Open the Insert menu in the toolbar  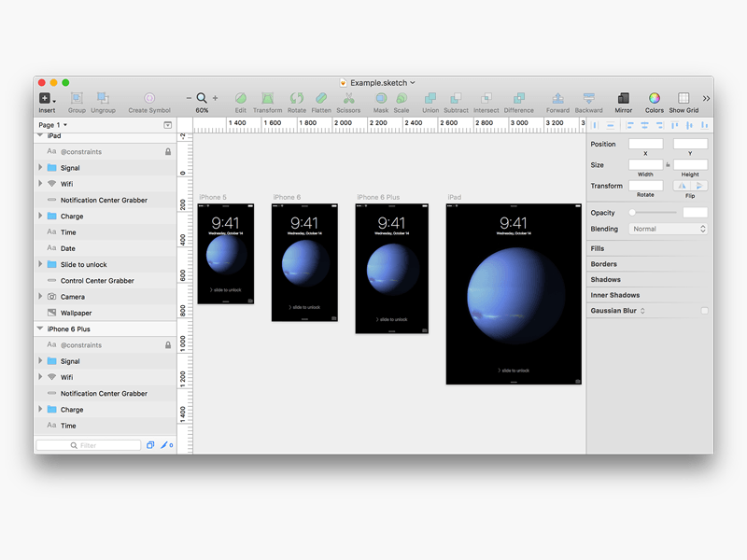[46, 97]
